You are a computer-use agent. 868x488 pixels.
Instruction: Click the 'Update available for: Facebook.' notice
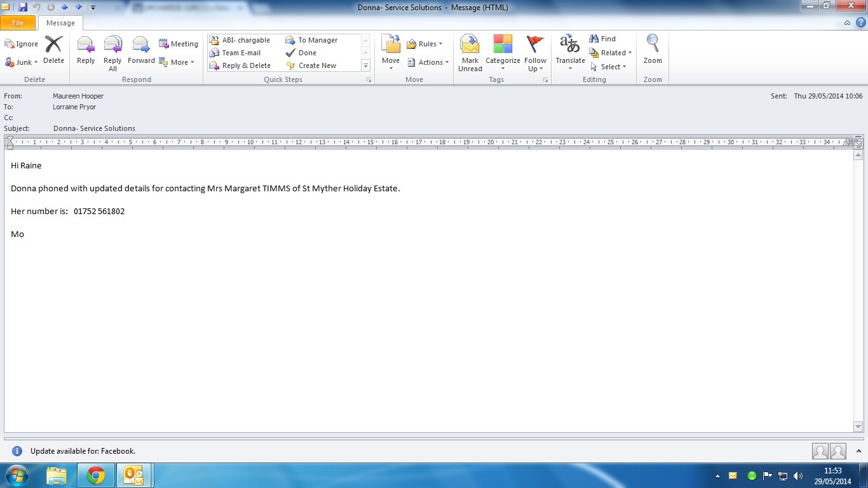83,451
